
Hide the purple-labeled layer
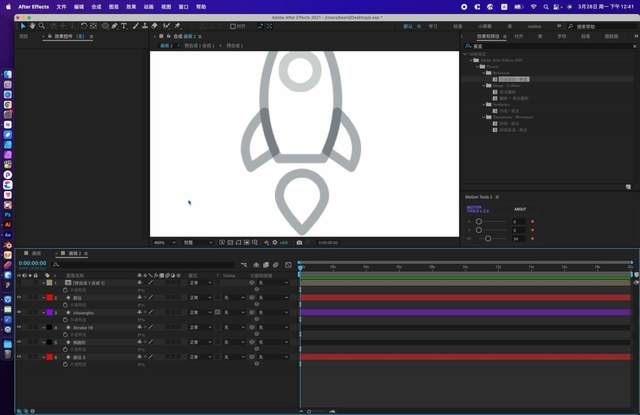pyautogui.click(x=19, y=312)
